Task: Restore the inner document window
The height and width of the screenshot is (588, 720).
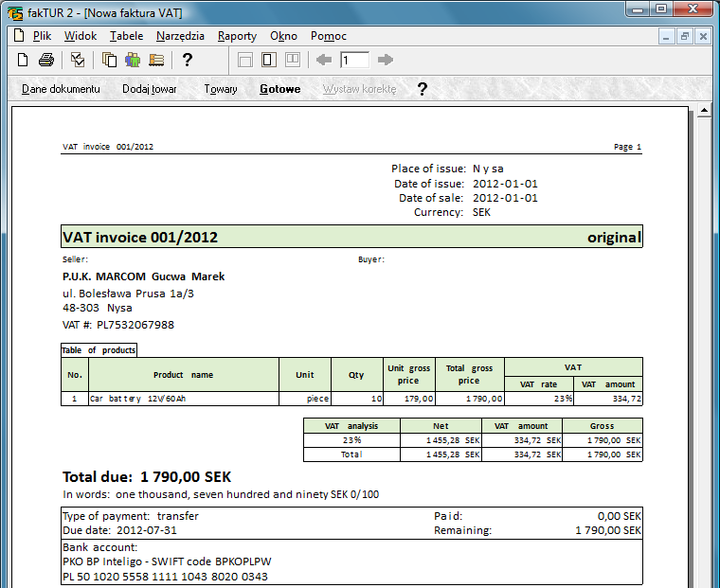Action: (685, 36)
